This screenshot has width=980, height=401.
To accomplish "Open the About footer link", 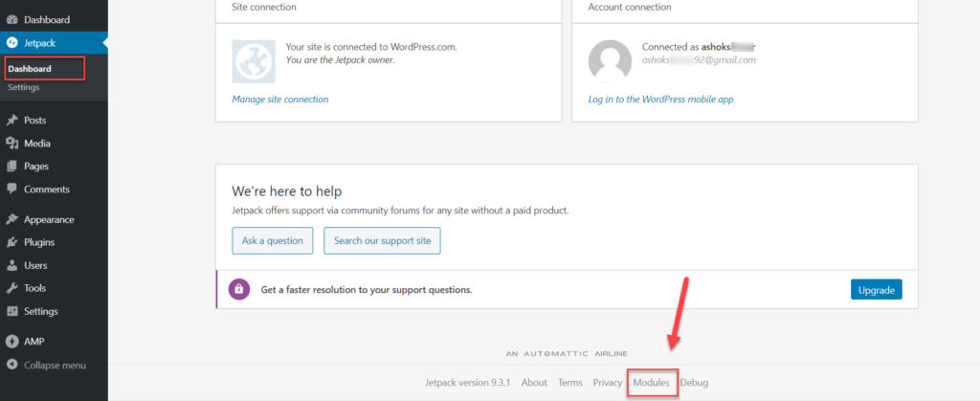I will pyautogui.click(x=534, y=382).
